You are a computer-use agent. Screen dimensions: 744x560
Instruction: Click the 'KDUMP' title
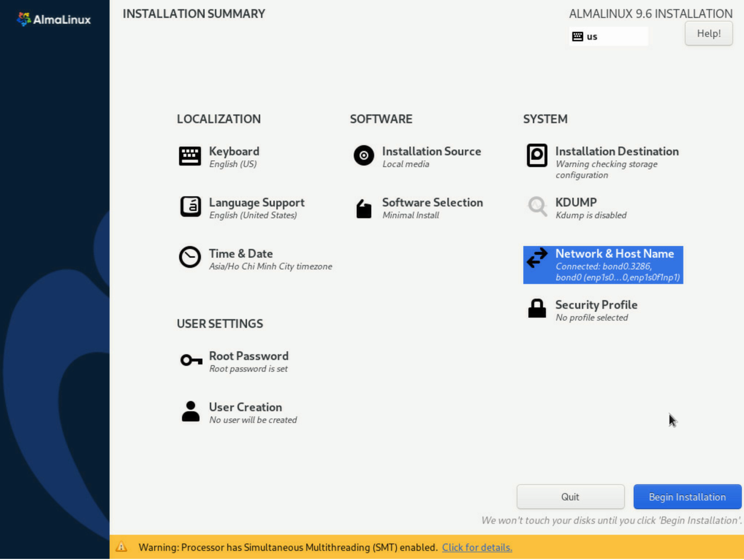(576, 203)
